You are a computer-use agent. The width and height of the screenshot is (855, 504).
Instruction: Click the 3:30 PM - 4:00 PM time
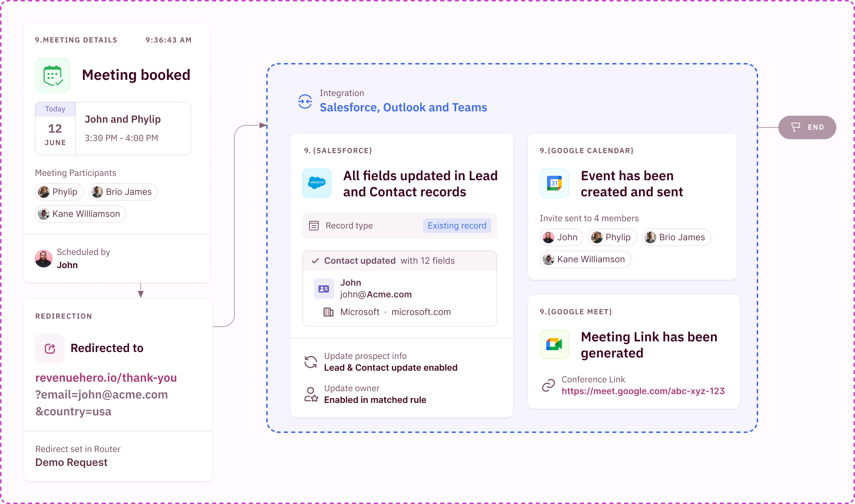tap(121, 138)
